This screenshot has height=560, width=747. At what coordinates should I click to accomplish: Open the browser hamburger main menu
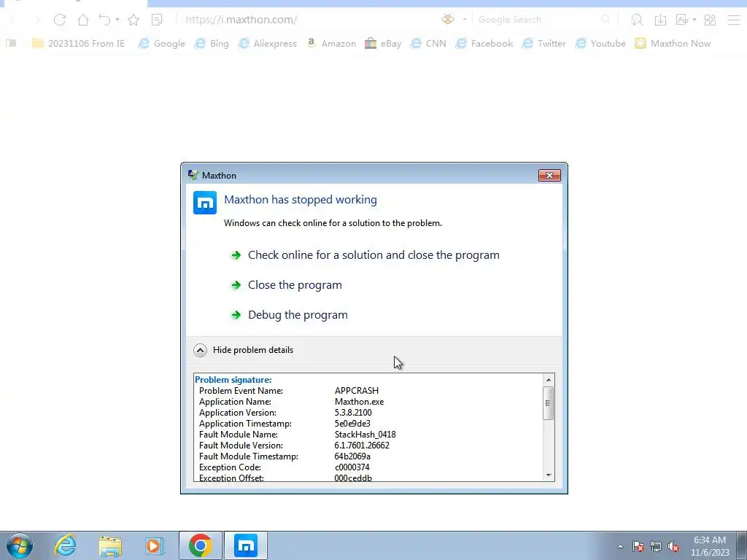click(x=734, y=20)
